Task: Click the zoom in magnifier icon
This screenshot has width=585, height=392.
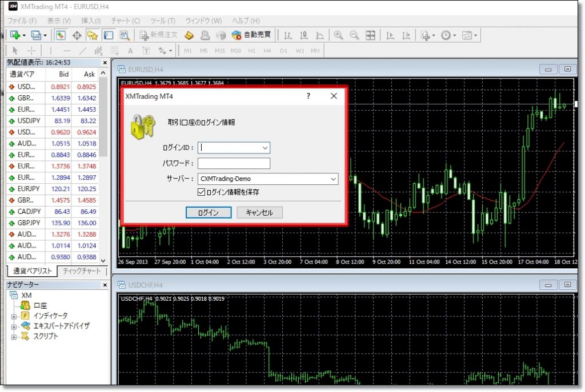Action: [x=338, y=35]
